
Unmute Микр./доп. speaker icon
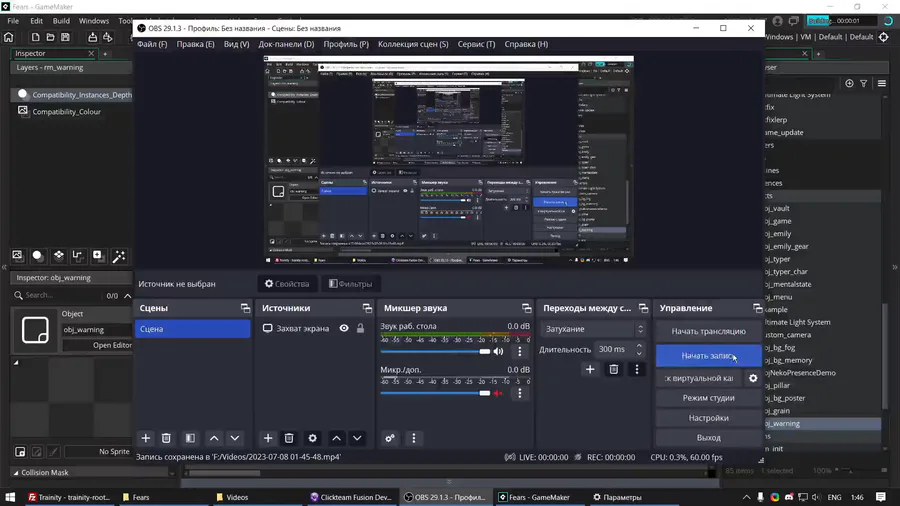tap(498, 393)
